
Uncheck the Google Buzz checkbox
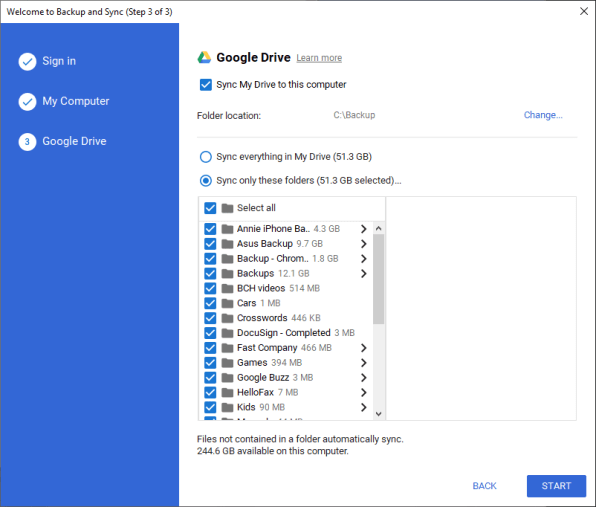tap(210, 378)
